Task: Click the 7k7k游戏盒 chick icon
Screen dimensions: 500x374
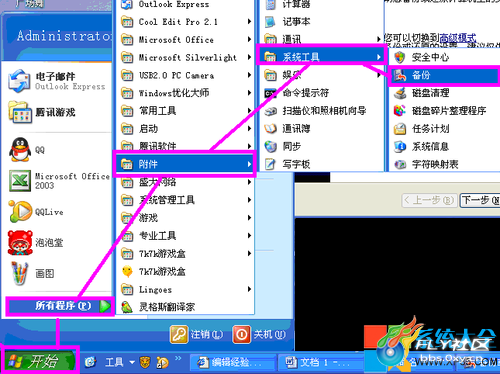Action: [x=127, y=272]
